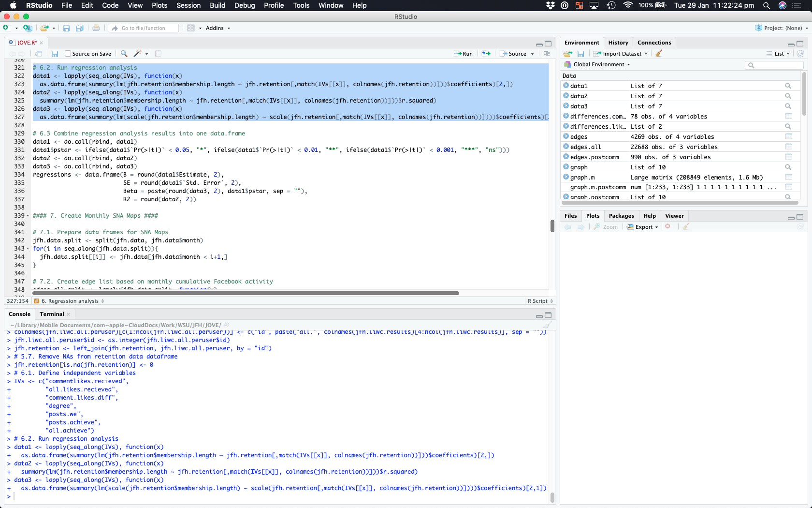Click the code tools magic wand icon
Screen dimensions: 812x508
point(138,54)
